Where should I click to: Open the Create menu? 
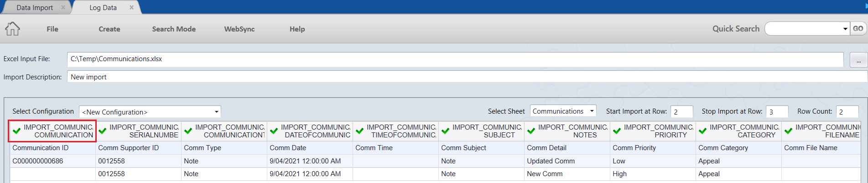click(x=109, y=29)
